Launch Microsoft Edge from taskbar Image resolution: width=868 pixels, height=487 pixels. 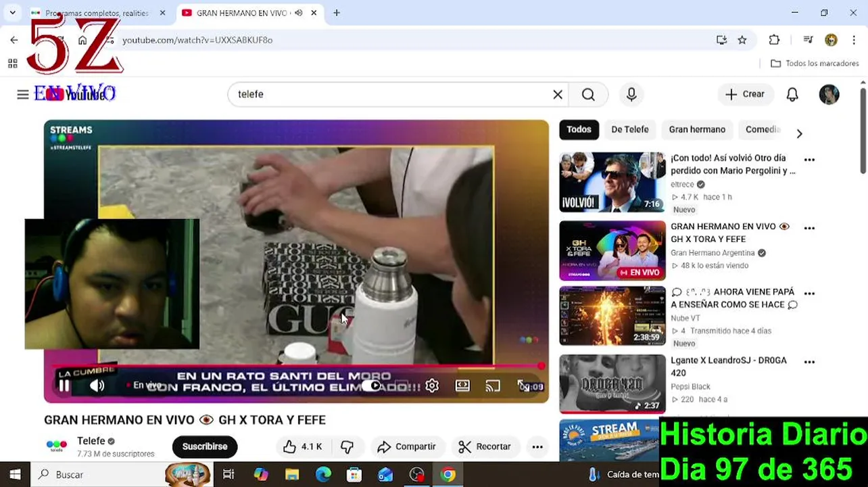point(323,475)
